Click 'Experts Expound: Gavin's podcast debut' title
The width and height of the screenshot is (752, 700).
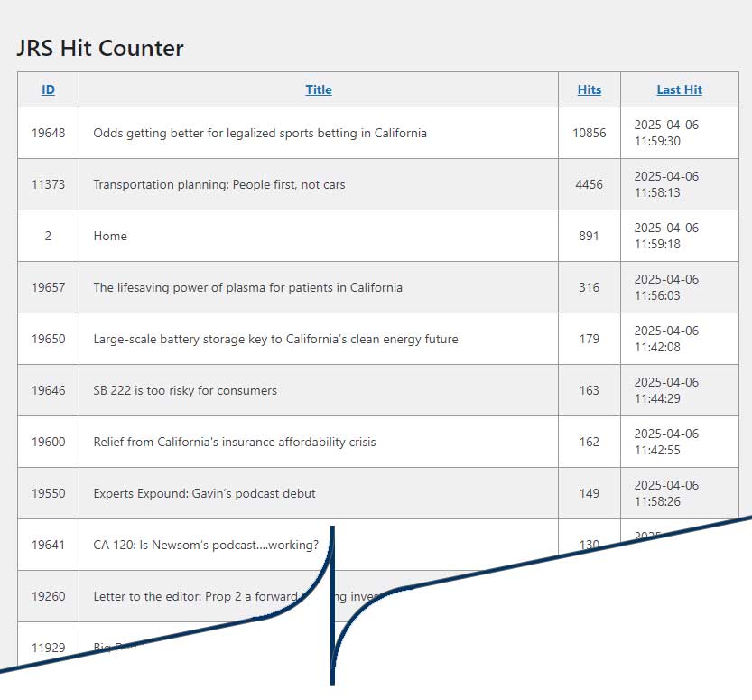pos(204,493)
